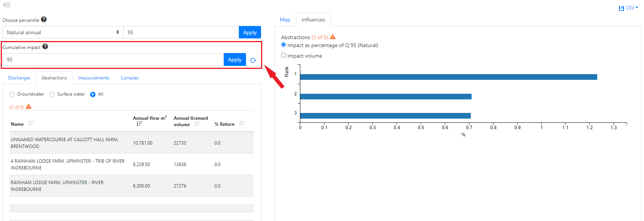Click the rank 1 bar in chart
The width and height of the screenshot is (644, 221).
pos(448,77)
